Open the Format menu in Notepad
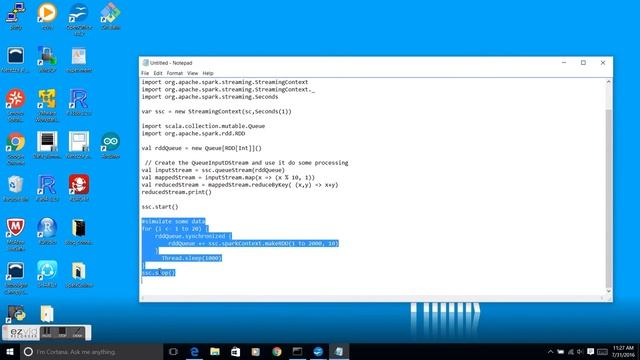 tap(174, 73)
